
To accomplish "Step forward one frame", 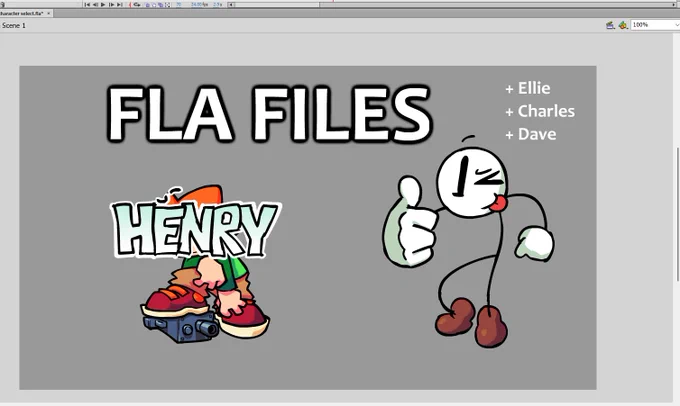I will tap(111, 4).
